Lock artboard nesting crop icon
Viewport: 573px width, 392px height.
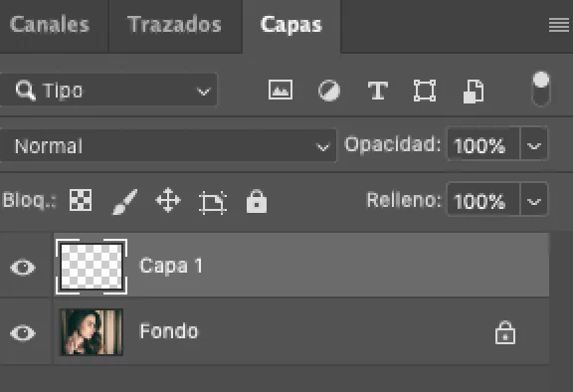213,202
